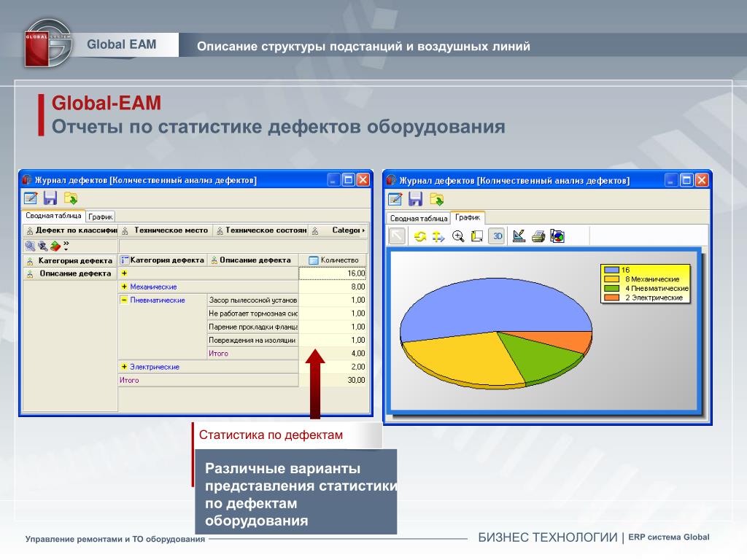The width and height of the screenshot is (747, 560).
Task: Switch to 'Сводная таблица' tab in right window
Action: coord(418,218)
